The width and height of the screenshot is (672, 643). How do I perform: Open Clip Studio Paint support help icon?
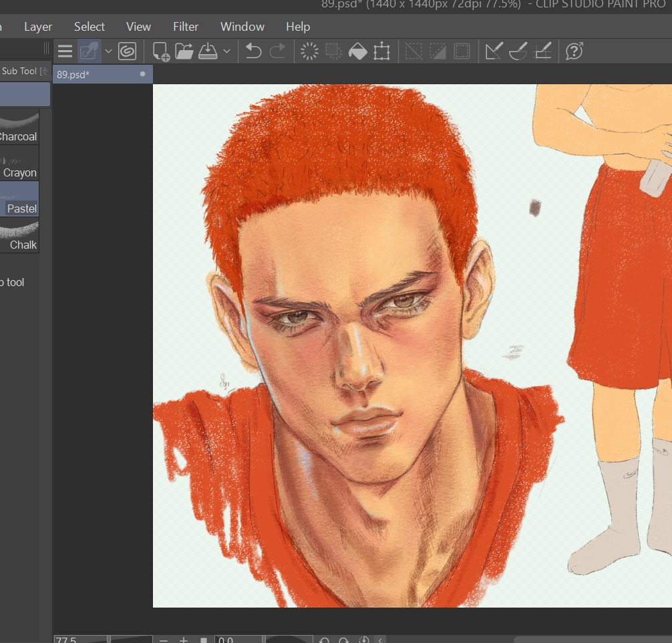coord(574,51)
